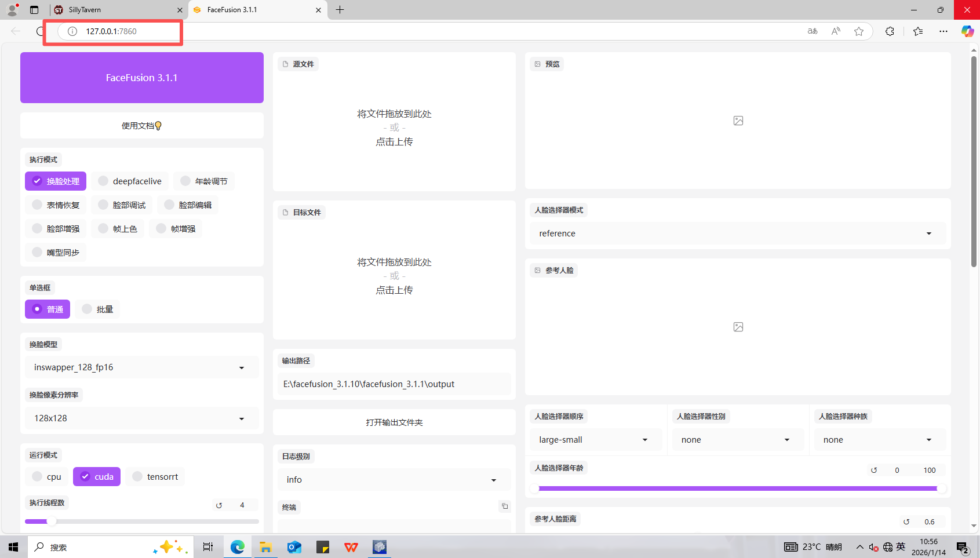Click the 执行线程数 value box showing 4
Screen dimensions: 980x558
tap(242, 505)
